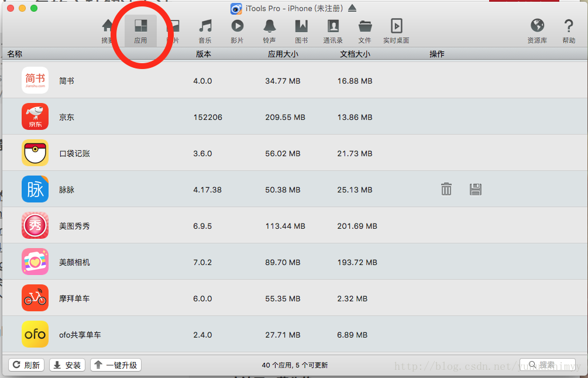Screen dimensions: 588x378
Task: Sort by the 文档大小 column header
Action: pos(355,54)
